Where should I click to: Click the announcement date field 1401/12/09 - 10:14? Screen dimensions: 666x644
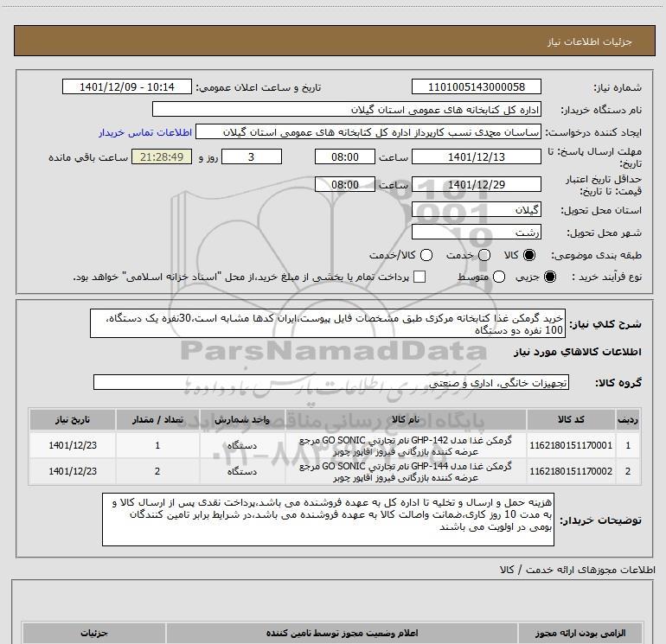(x=127, y=87)
